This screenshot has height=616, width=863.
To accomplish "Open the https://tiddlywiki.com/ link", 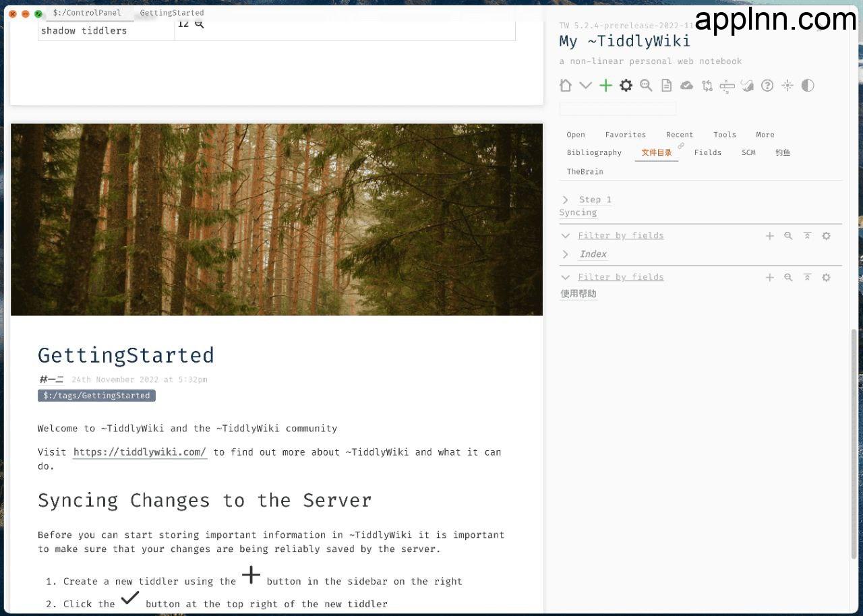I will (140, 452).
